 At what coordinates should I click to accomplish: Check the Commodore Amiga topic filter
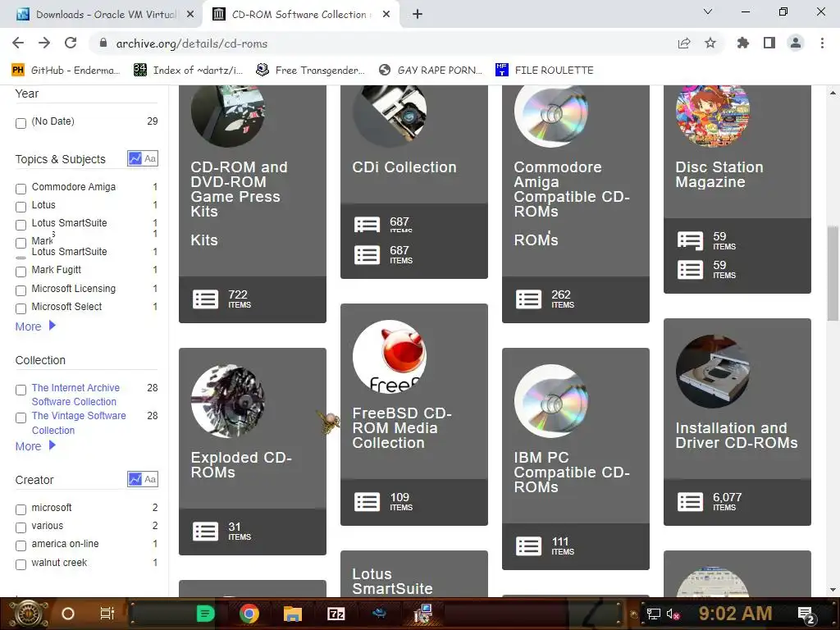tap(21, 189)
